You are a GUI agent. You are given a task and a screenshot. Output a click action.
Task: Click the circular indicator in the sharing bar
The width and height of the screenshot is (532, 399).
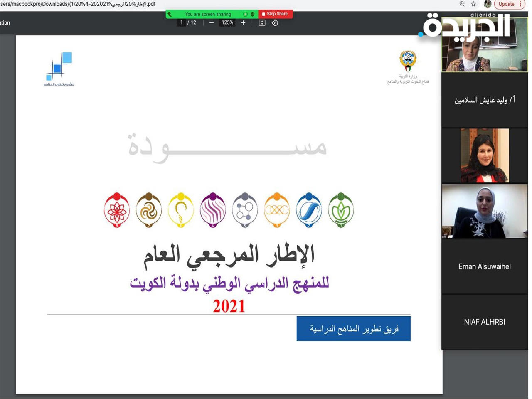click(245, 14)
